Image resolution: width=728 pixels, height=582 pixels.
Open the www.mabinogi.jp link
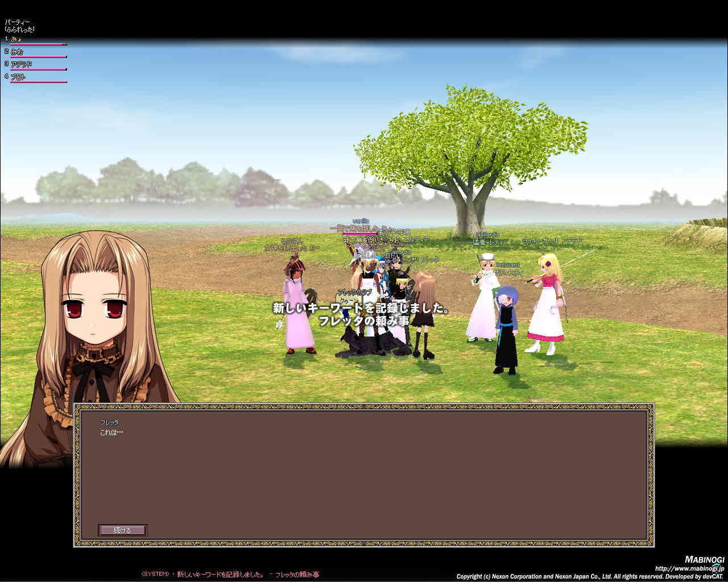click(689, 568)
